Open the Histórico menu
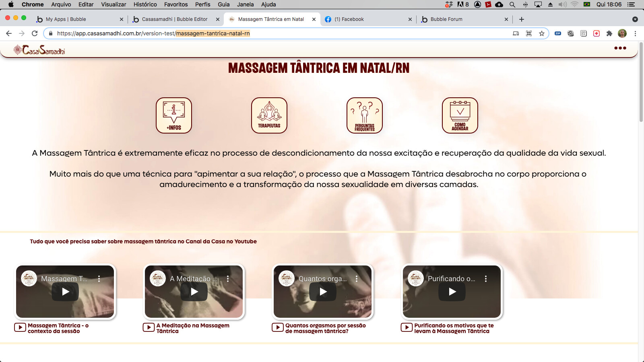 [145, 4]
